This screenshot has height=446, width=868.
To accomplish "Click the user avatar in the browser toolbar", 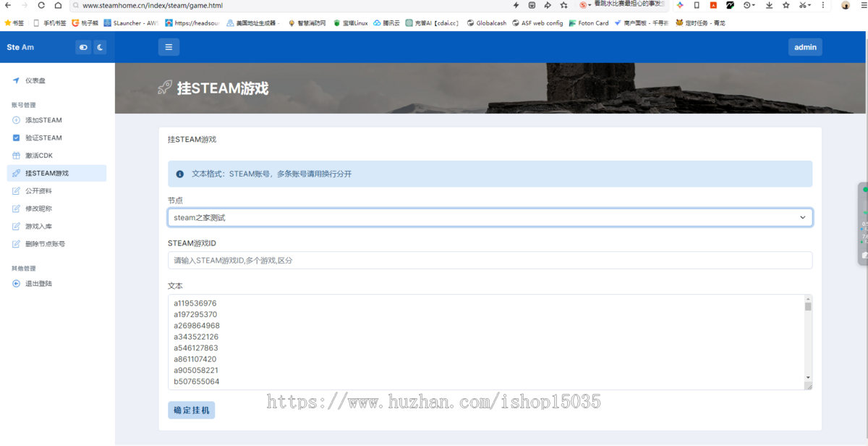I will [x=846, y=5].
